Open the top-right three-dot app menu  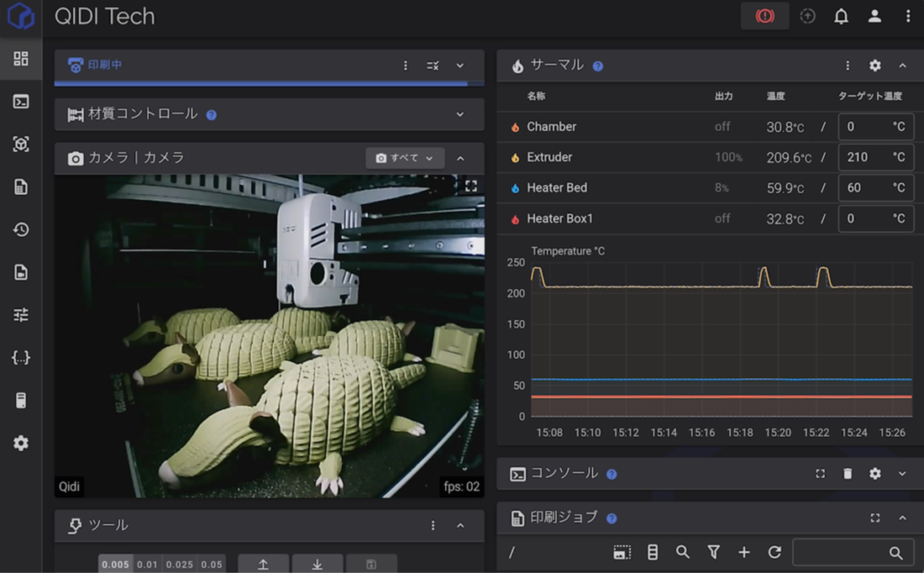908,16
